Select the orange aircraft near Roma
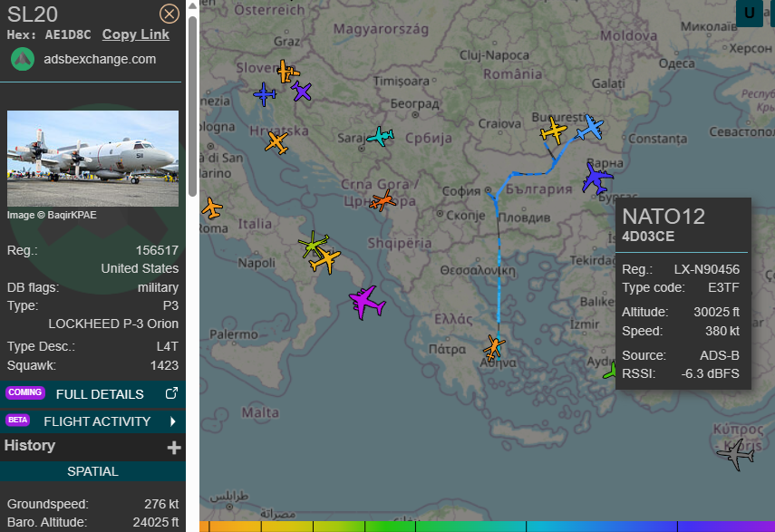Viewport: 775px width, 532px height. (212, 208)
